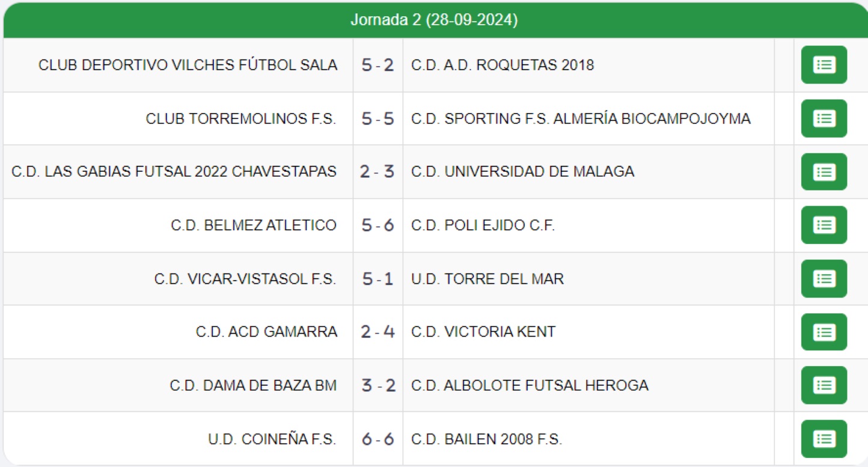Click team name C.D. A.D. Roquetas 2018
868x467 pixels.
coord(503,65)
